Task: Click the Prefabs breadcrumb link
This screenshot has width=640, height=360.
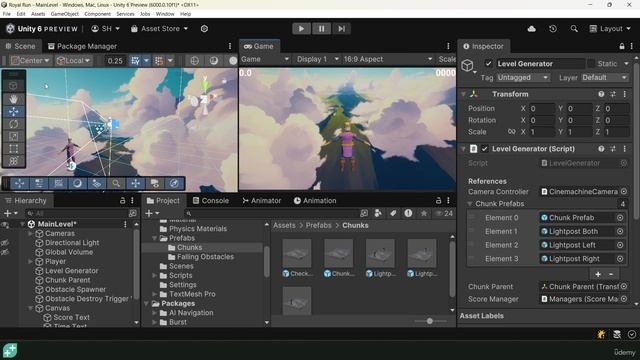Action: (x=319, y=225)
